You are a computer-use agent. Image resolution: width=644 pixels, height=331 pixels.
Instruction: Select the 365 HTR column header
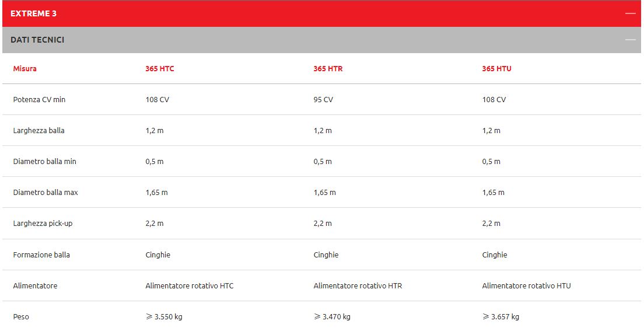pyautogui.click(x=328, y=68)
